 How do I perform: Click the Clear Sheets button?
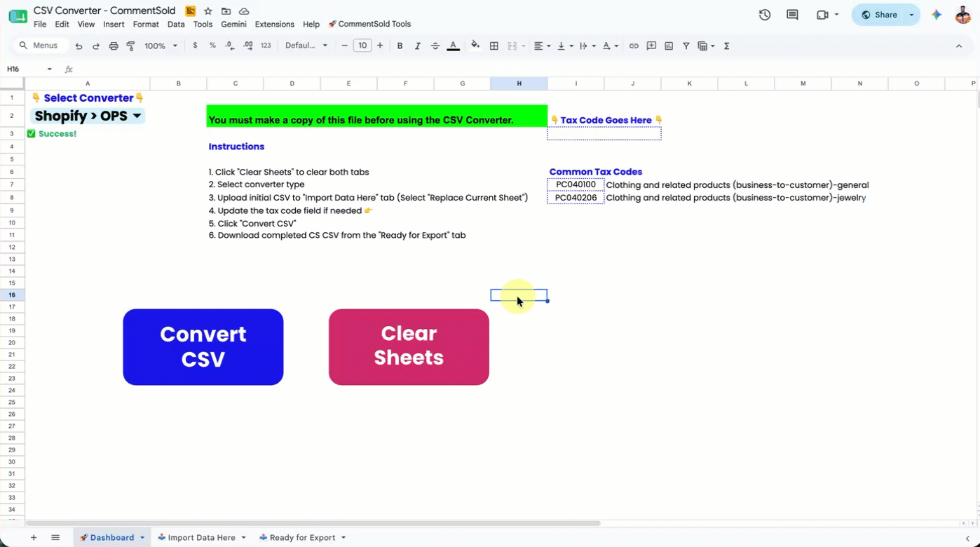pos(409,346)
